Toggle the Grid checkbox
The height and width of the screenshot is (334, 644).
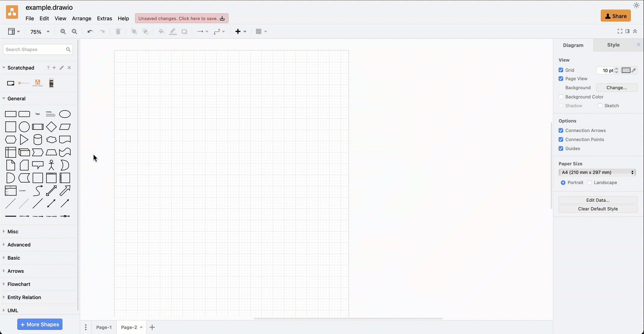(561, 70)
